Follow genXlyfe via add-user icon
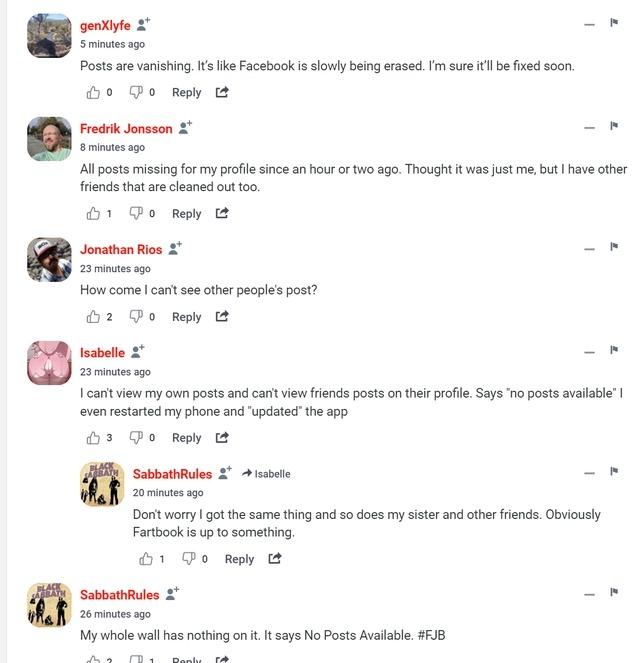This screenshot has width=640, height=663. (145, 24)
